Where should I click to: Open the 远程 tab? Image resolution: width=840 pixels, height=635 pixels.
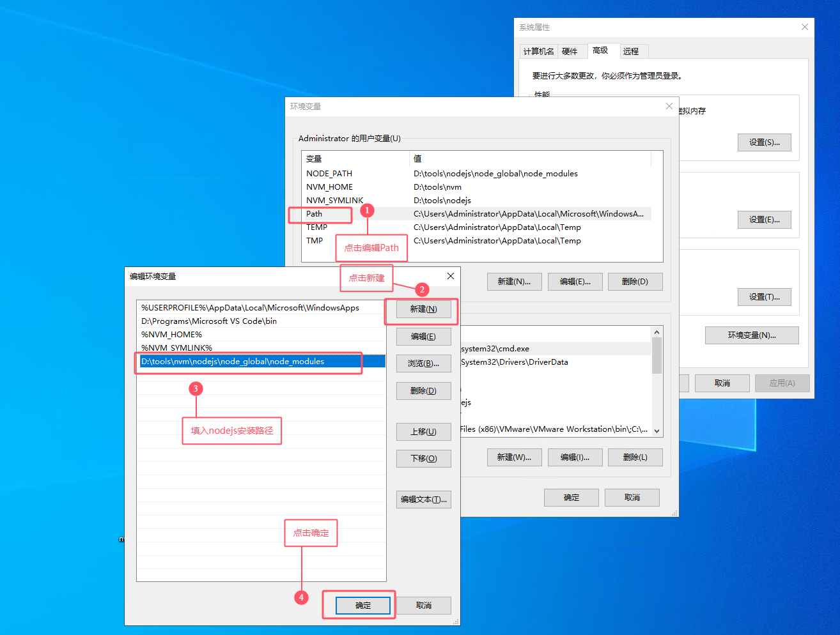tap(631, 51)
